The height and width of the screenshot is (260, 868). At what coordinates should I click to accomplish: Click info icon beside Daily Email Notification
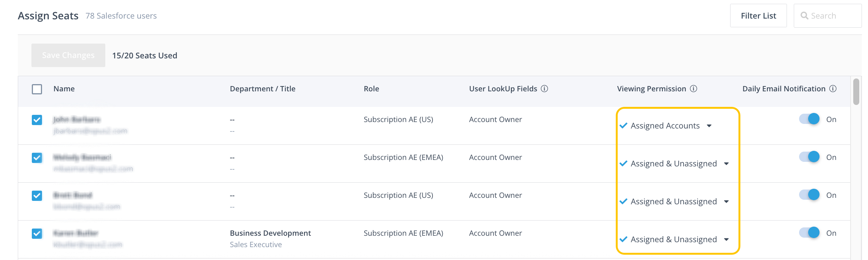(x=833, y=89)
